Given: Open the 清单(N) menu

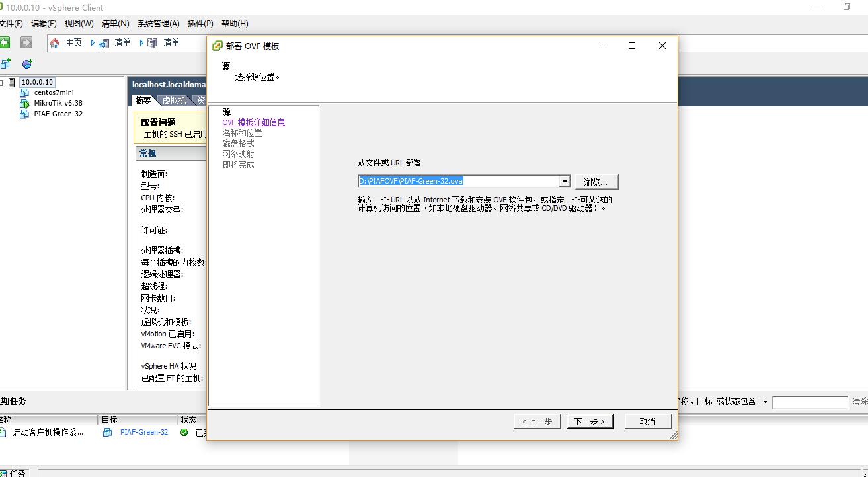Looking at the screenshot, I should coord(115,24).
